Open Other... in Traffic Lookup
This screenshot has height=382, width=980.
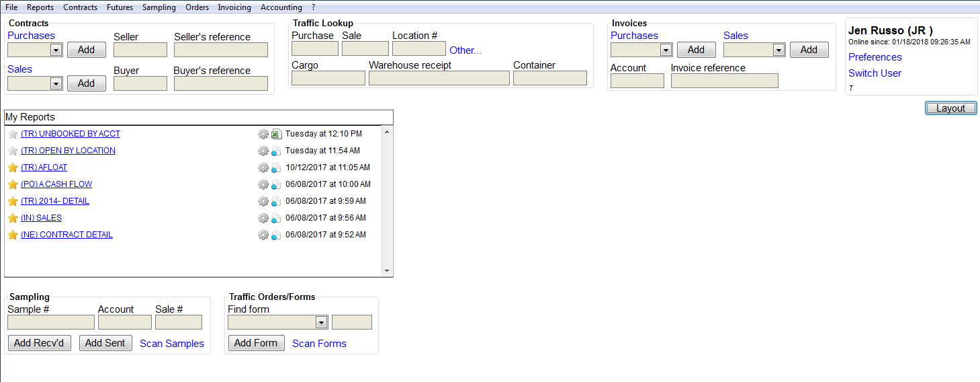[x=465, y=50]
